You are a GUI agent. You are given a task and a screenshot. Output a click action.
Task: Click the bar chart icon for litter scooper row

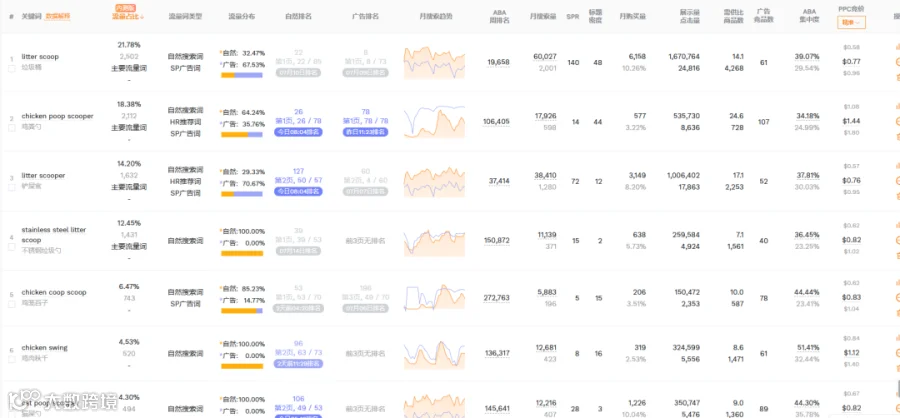[x=897, y=166]
